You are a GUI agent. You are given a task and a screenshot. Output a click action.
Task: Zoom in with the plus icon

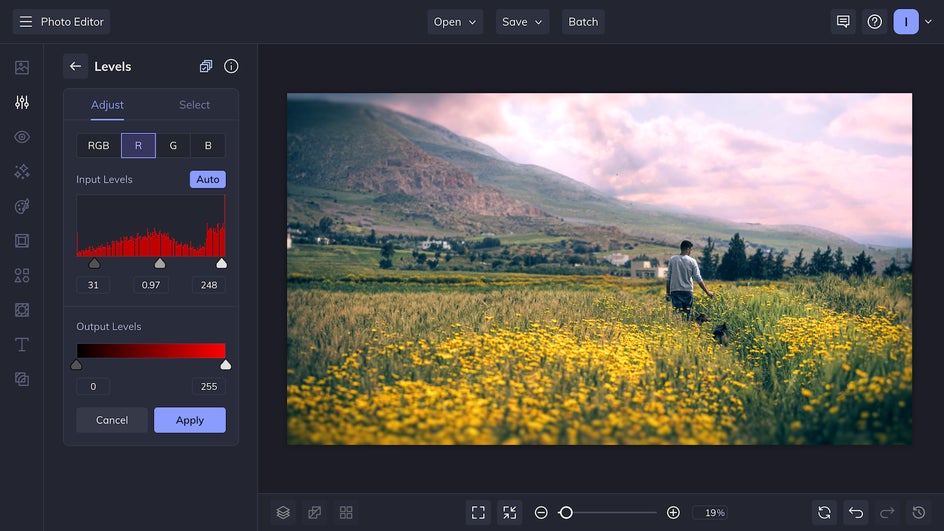pyautogui.click(x=673, y=512)
